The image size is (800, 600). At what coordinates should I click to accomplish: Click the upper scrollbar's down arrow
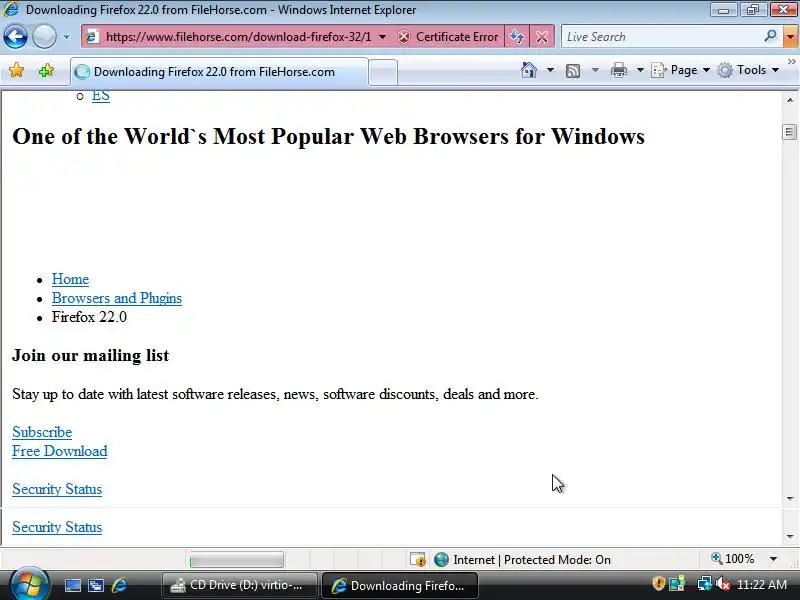(x=790, y=498)
